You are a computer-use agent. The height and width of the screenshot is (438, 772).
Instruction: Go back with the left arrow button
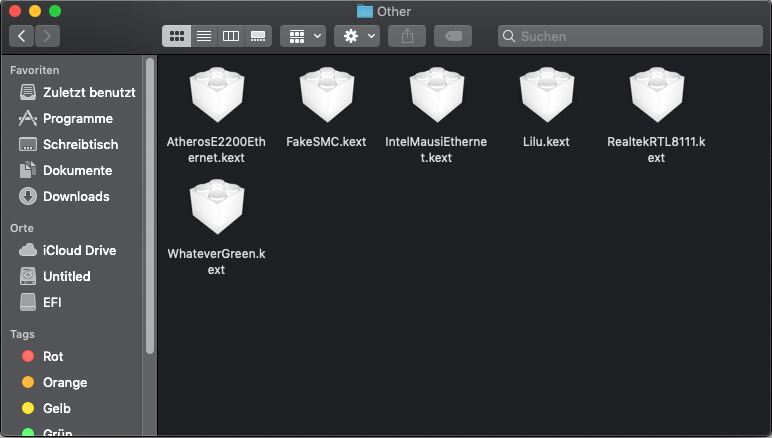coord(21,36)
